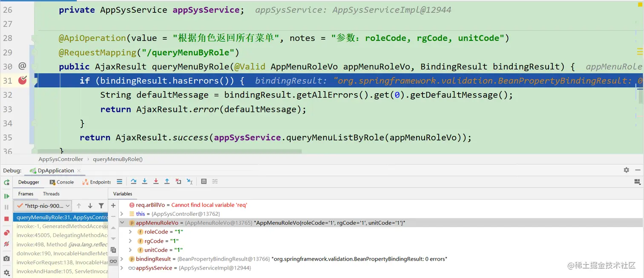The width and height of the screenshot is (644, 278).
Task: Click the camera thread dump icon
Action: 6,258
